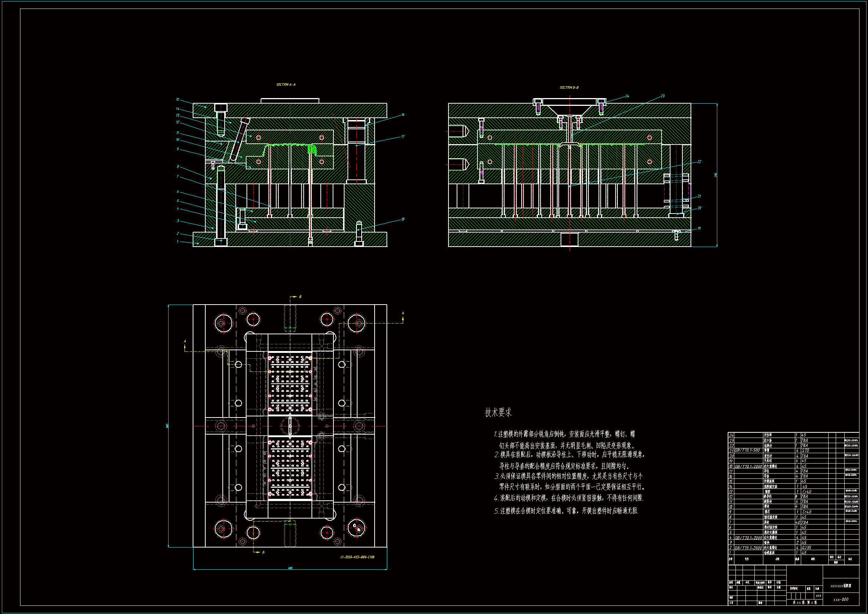Image resolution: width=868 pixels, height=614 pixels.
Task: Click balloon number 23 in section B-B
Action: pyautogui.click(x=663, y=96)
